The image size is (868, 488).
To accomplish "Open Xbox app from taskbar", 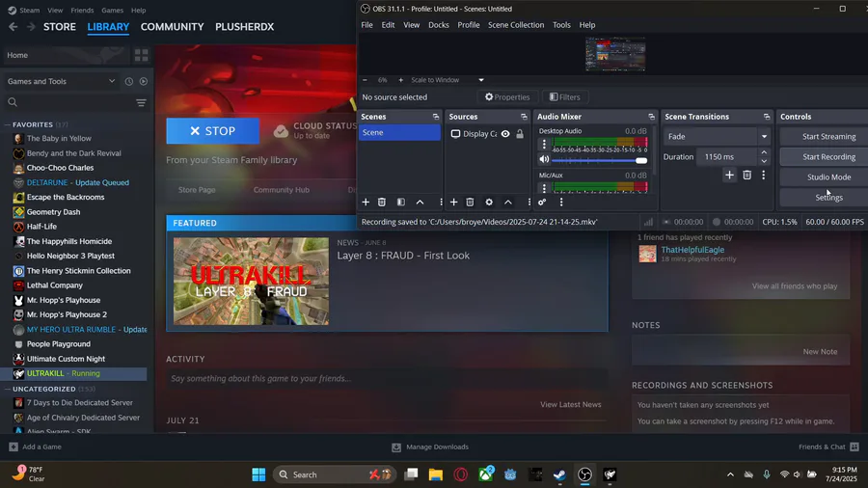I will point(486,474).
